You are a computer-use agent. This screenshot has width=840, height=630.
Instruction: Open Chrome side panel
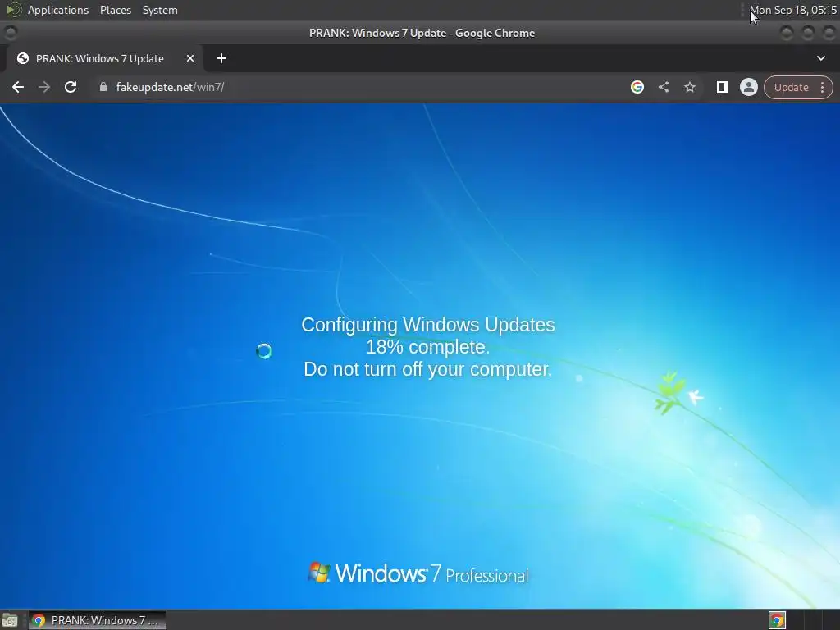pos(722,87)
